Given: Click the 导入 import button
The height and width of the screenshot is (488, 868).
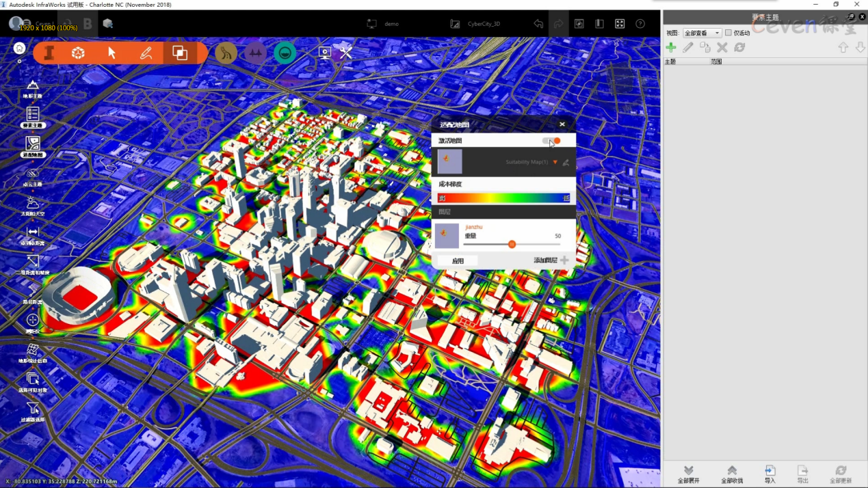Looking at the screenshot, I should click(770, 475).
